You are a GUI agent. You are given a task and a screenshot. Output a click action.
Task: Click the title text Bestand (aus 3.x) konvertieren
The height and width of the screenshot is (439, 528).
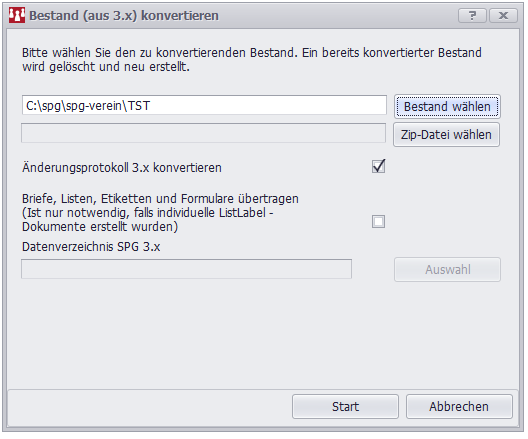[124, 16]
